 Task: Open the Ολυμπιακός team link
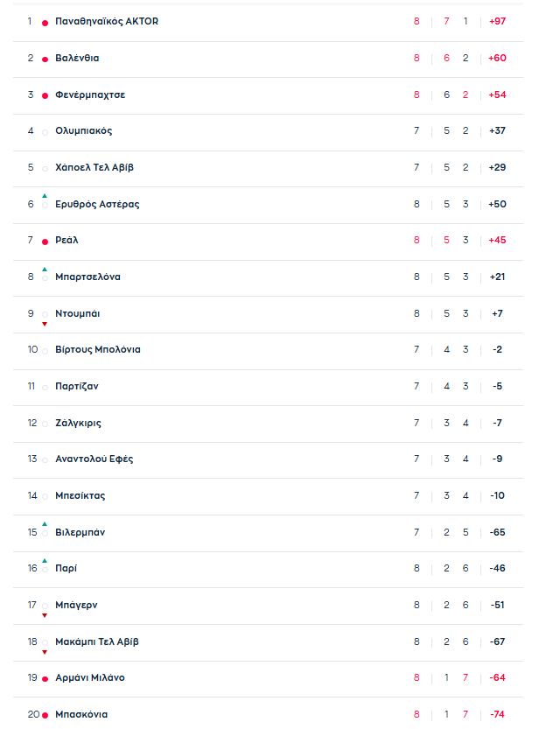(x=84, y=130)
